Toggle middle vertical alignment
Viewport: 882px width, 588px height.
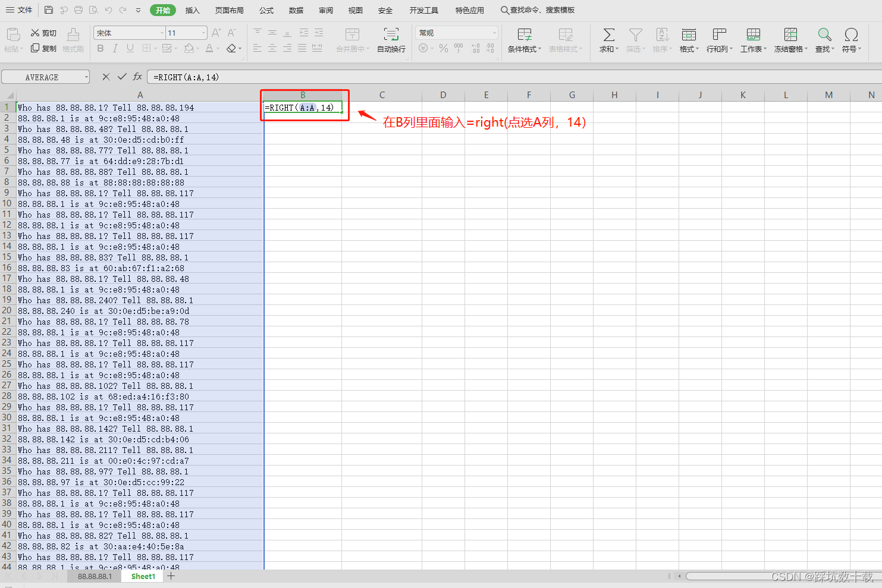click(272, 33)
